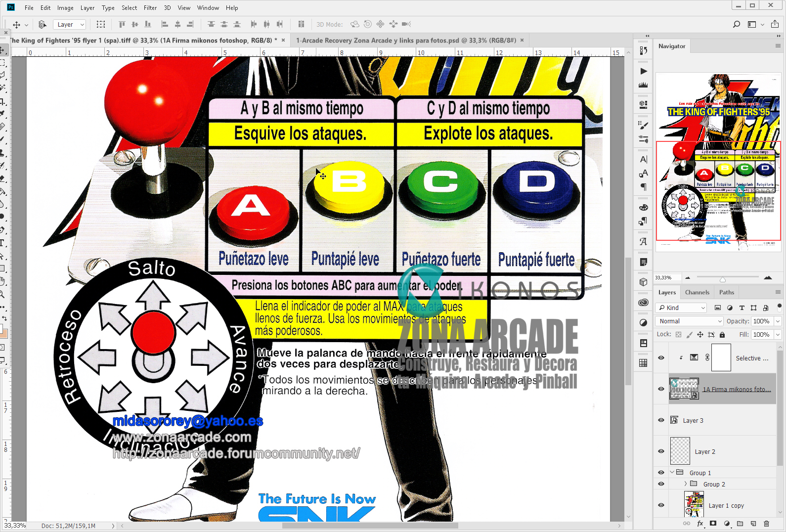Open the Swatches panel palette icon
This screenshot has width=786, height=532.
point(643,208)
